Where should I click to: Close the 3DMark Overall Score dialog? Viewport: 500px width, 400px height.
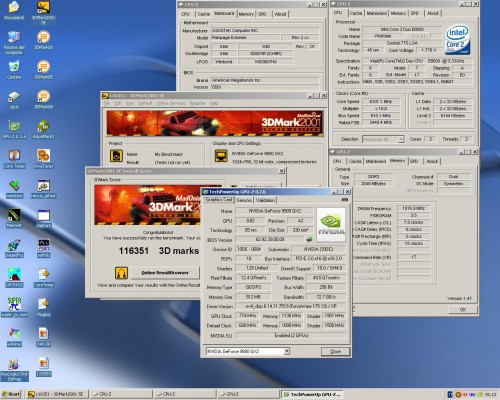282,171
